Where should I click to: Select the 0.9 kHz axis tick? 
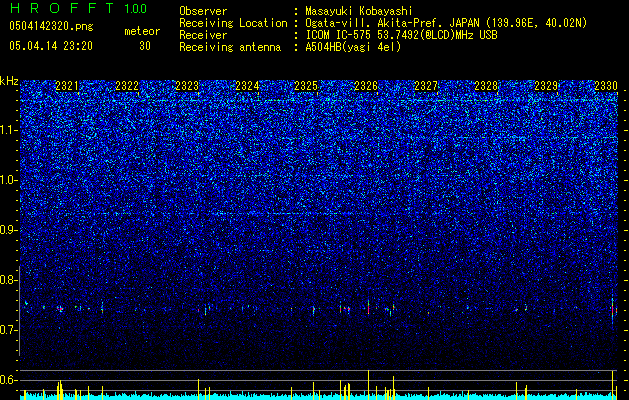pos(9,230)
